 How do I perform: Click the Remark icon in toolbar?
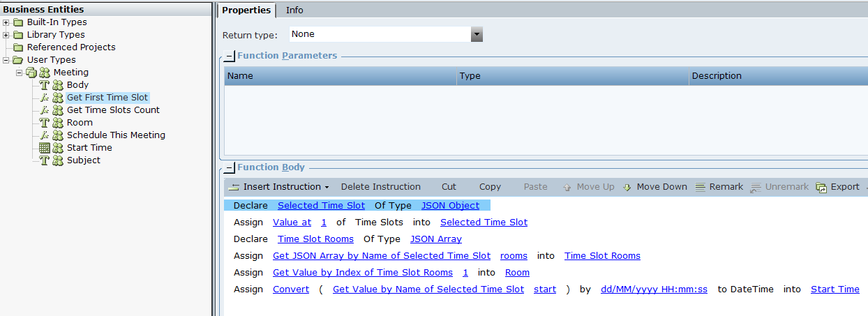(701, 187)
